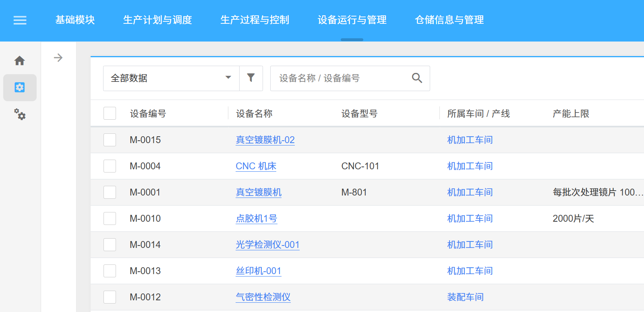
Task: Select the equipment gear sidebar icon
Action: tap(20, 87)
